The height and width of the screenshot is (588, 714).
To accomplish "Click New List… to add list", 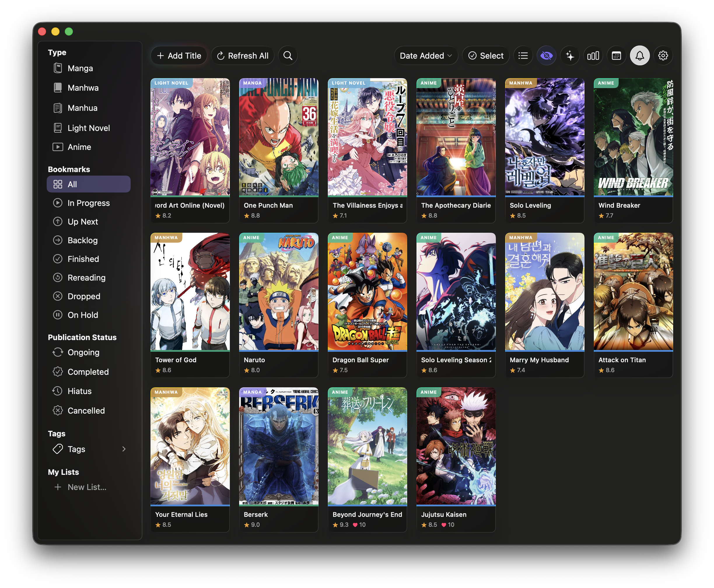I will [x=87, y=487].
